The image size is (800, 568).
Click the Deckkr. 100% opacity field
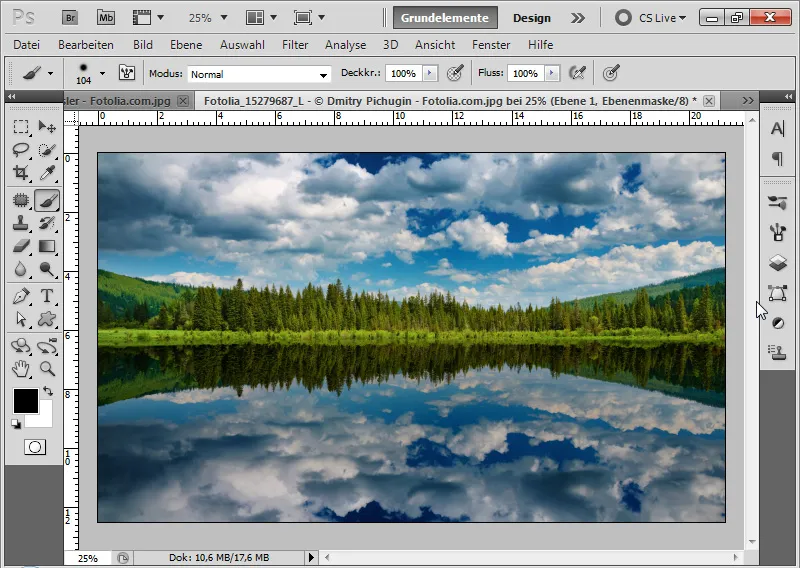pyautogui.click(x=404, y=73)
